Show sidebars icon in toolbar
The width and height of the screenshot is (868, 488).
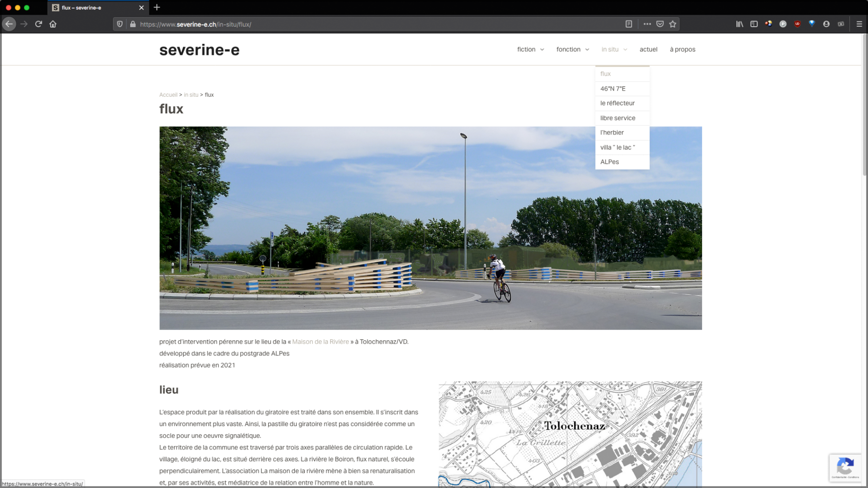pos(754,24)
